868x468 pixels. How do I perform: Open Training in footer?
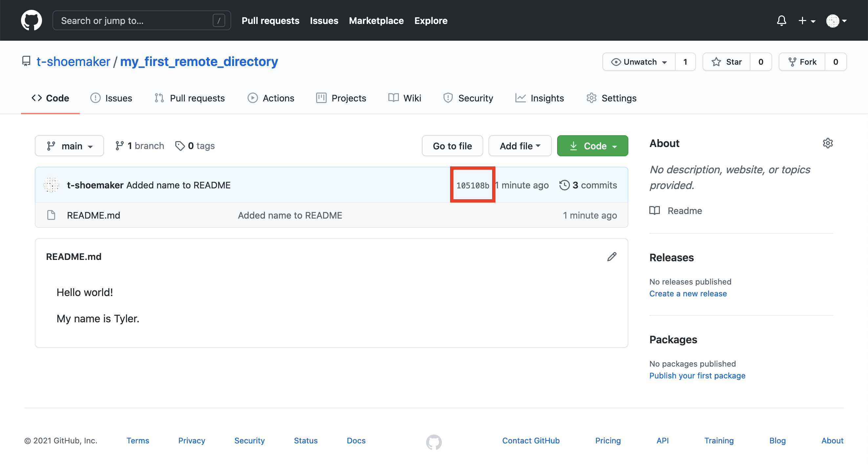coord(719,441)
